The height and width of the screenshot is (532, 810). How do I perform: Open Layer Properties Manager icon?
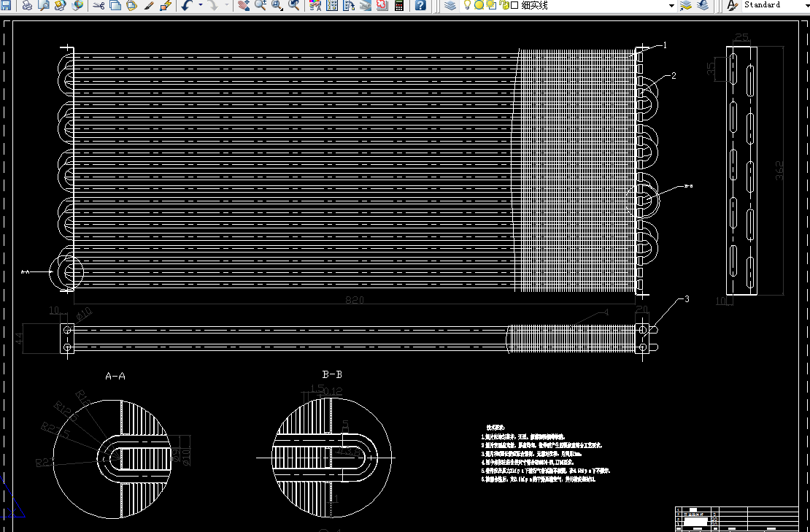point(450,5)
